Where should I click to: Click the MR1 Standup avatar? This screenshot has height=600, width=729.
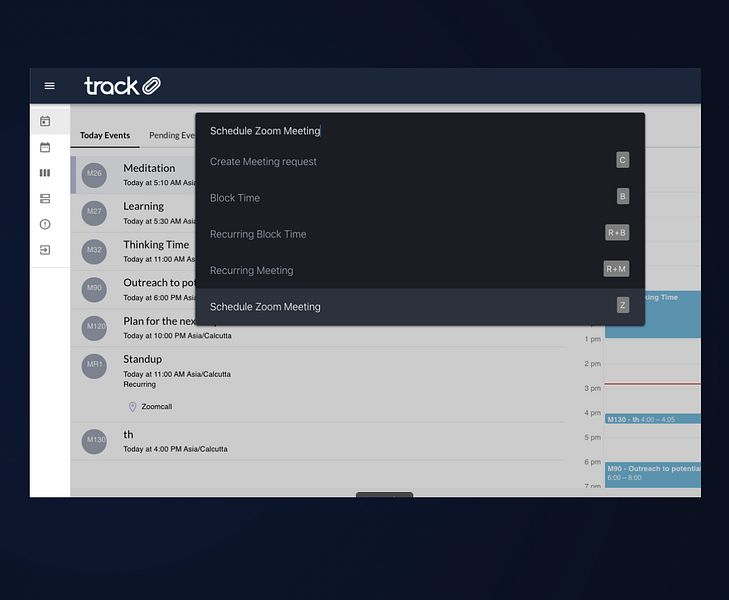(94, 366)
